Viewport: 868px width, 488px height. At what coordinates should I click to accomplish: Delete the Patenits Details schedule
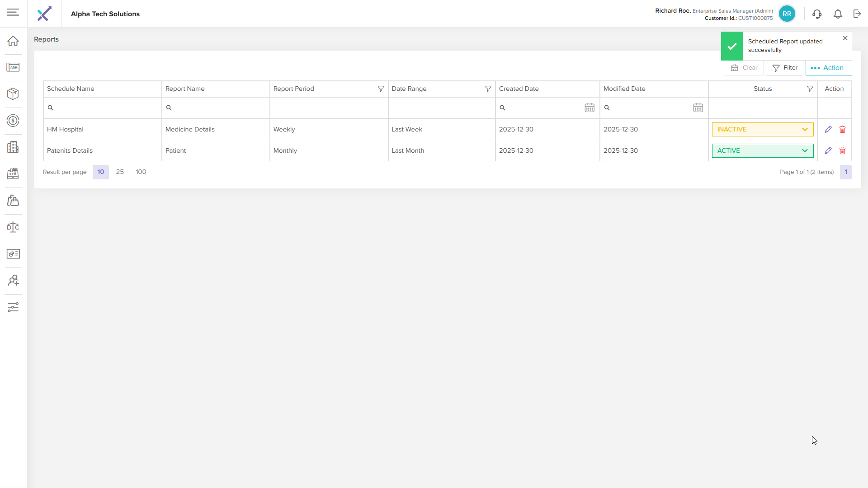843,151
